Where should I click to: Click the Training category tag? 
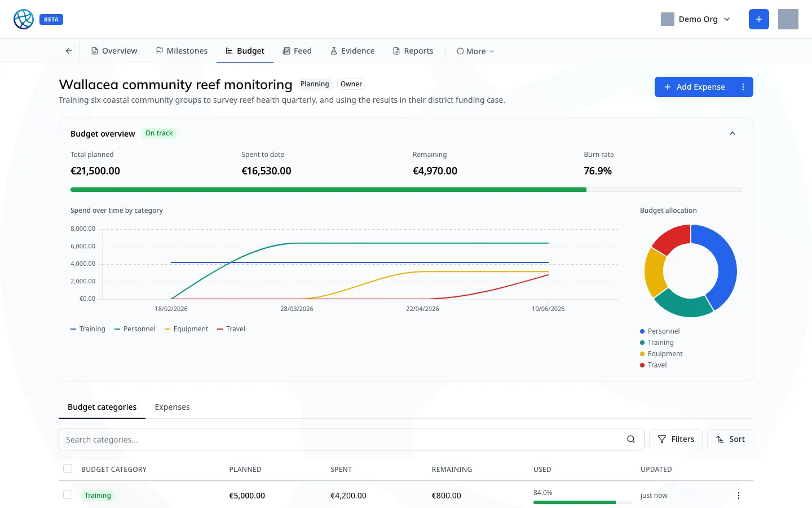[98, 496]
